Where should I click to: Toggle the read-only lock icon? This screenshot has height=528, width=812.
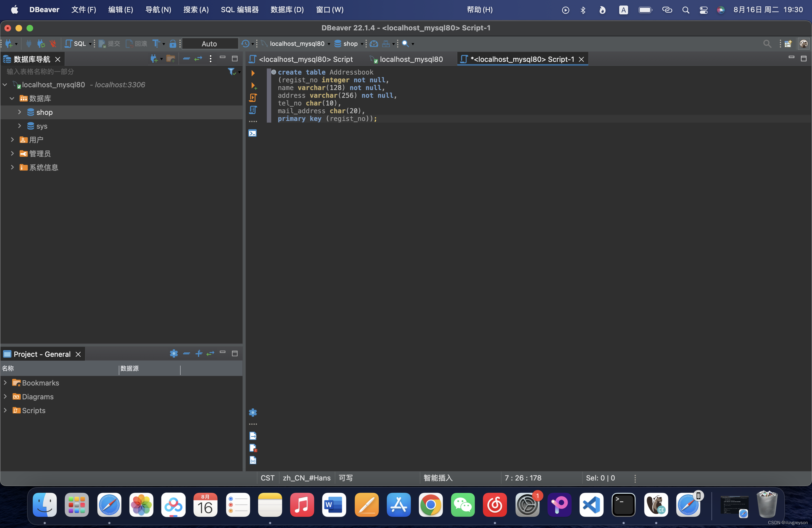(x=173, y=44)
